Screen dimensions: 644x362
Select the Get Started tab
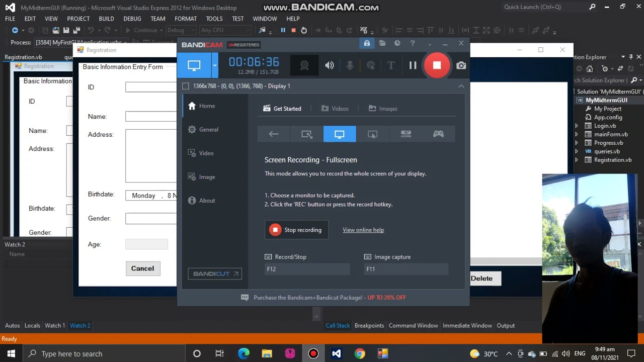[282, 109]
